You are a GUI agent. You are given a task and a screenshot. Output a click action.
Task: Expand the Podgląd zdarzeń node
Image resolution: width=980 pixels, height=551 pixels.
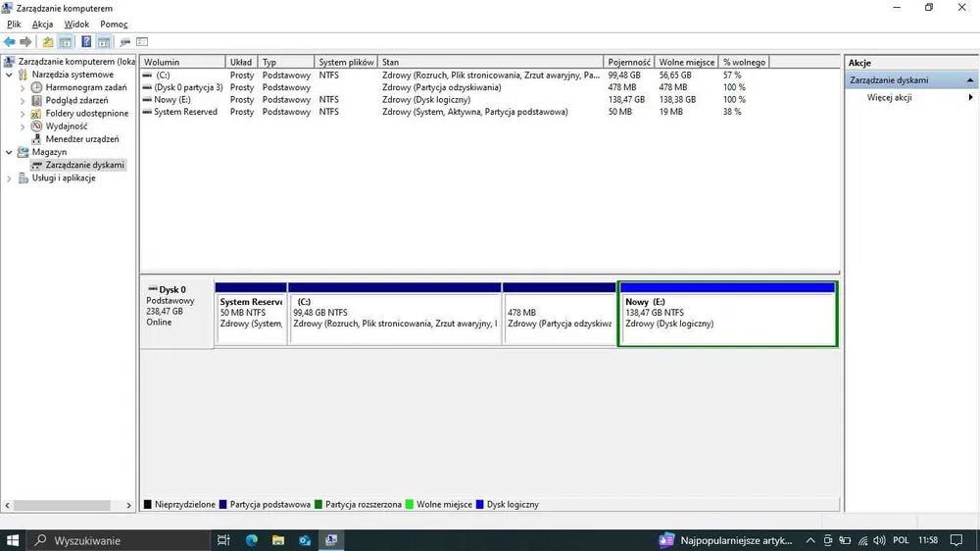click(23, 100)
